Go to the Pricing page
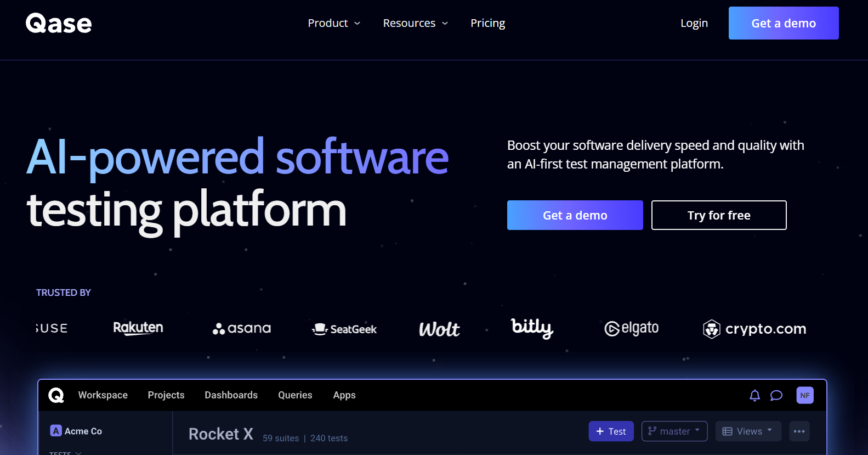 click(487, 23)
